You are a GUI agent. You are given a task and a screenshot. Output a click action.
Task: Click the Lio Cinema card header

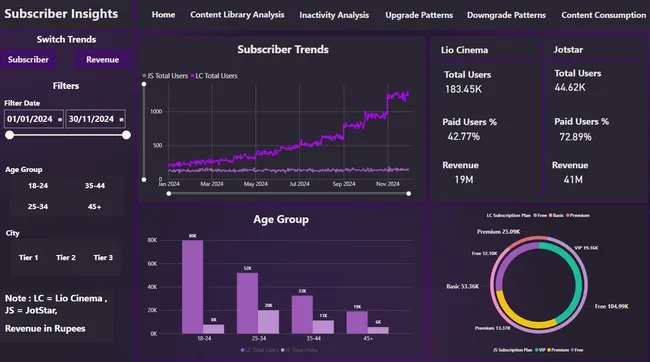pos(464,50)
